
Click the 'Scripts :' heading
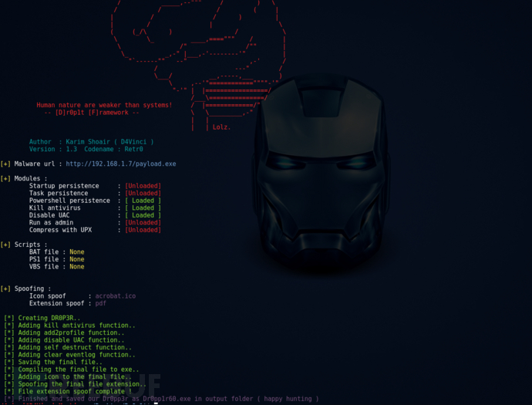[31, 245]
